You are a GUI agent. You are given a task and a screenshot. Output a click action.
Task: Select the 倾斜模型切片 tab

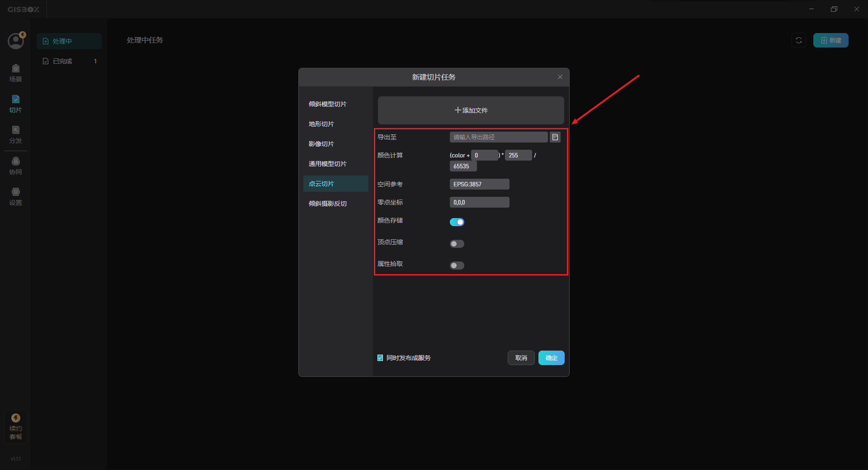(x=335, y=104)
